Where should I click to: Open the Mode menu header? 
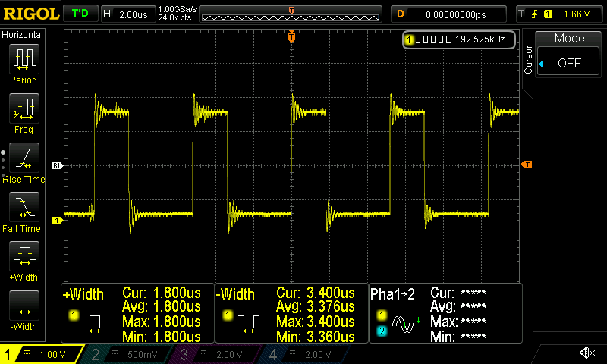[569, 39]
